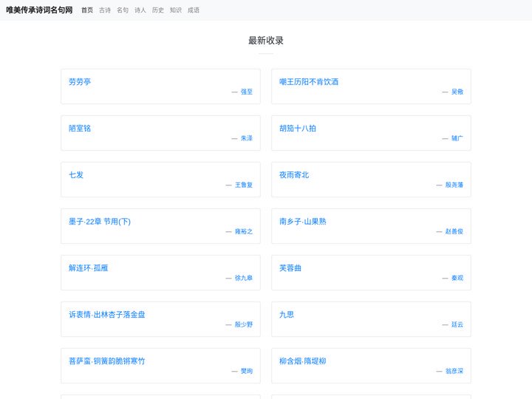Open the poem 胡笳十八拍

click(x=298, y=129)
